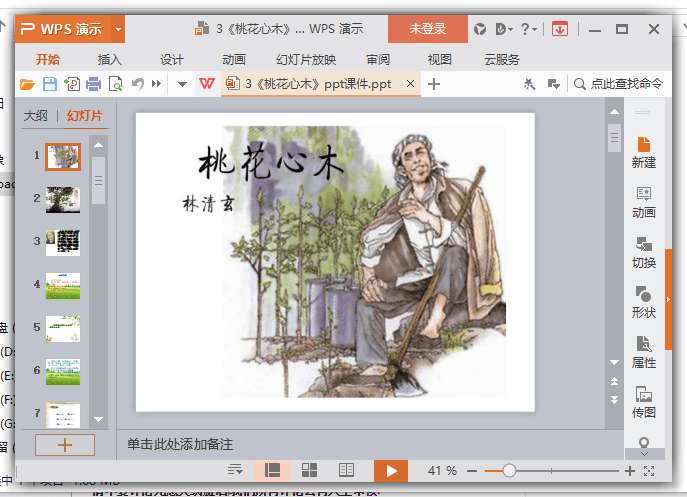Screen dimensions: 687x497
Task: Select slide 5 thumbnail
Action: [x=63, y=328]
